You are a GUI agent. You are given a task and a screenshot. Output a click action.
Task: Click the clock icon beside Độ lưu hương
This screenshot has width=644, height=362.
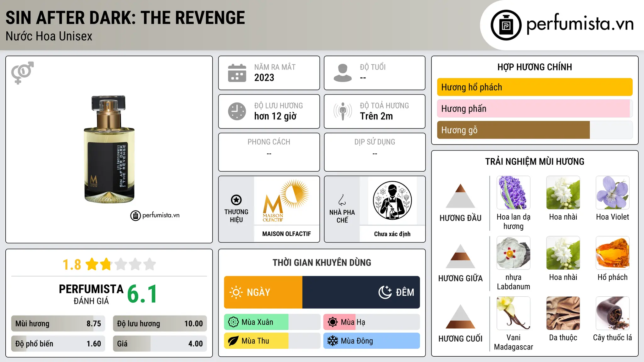[237, 111]
